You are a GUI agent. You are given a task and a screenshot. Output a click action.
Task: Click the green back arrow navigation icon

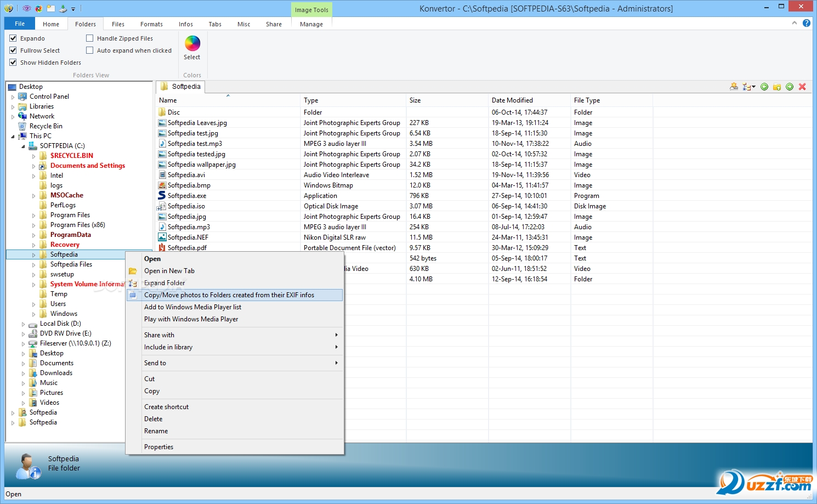point(764,87)
